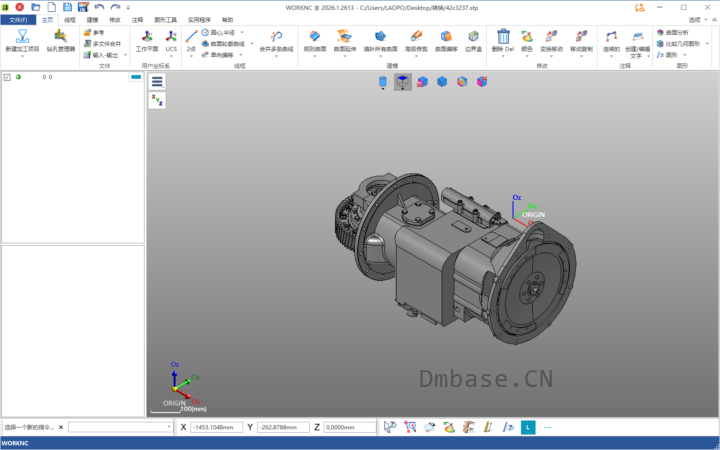The height and width of the screenshot is (450, 720).
Task: Switch to the Annotation (注释) tab
Action: pos(137,20)
